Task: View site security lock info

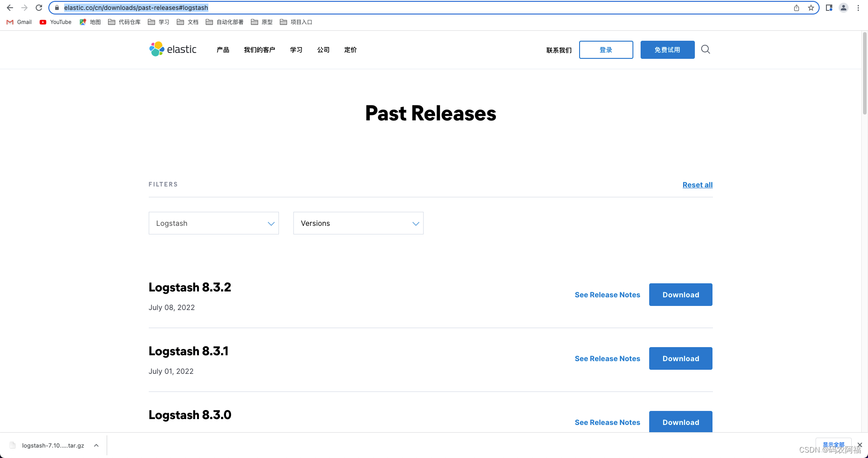Action: (x=57, y=8)
